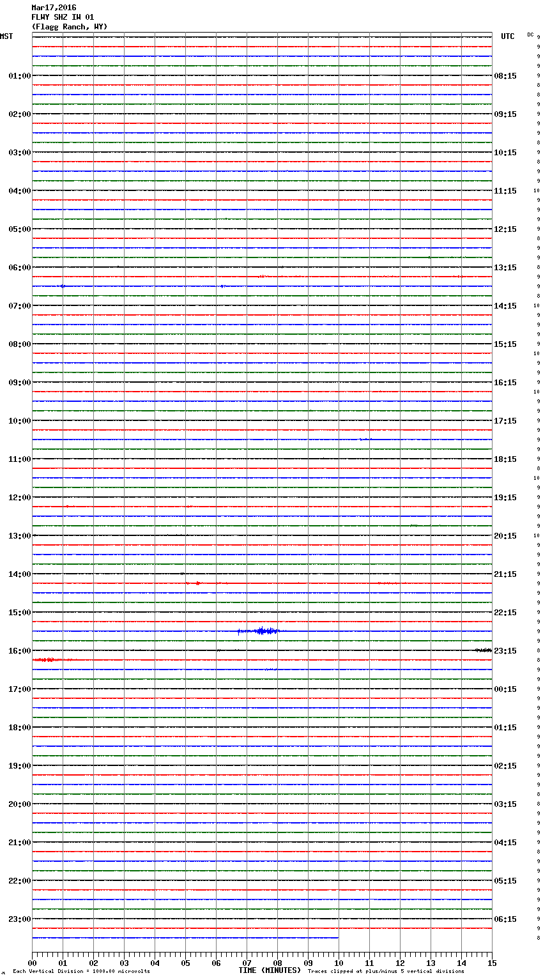Click the 08:15 UTC time label

[505, 76]
